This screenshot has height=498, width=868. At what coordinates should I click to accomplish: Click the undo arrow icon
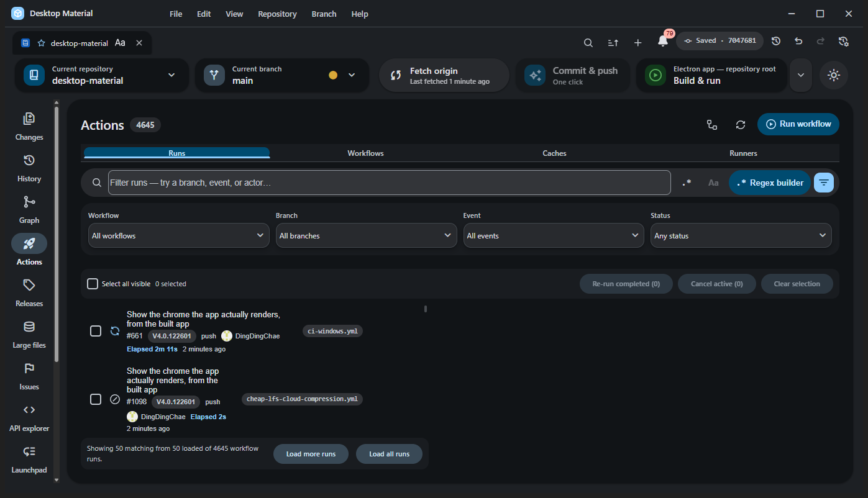pos(798,41)
